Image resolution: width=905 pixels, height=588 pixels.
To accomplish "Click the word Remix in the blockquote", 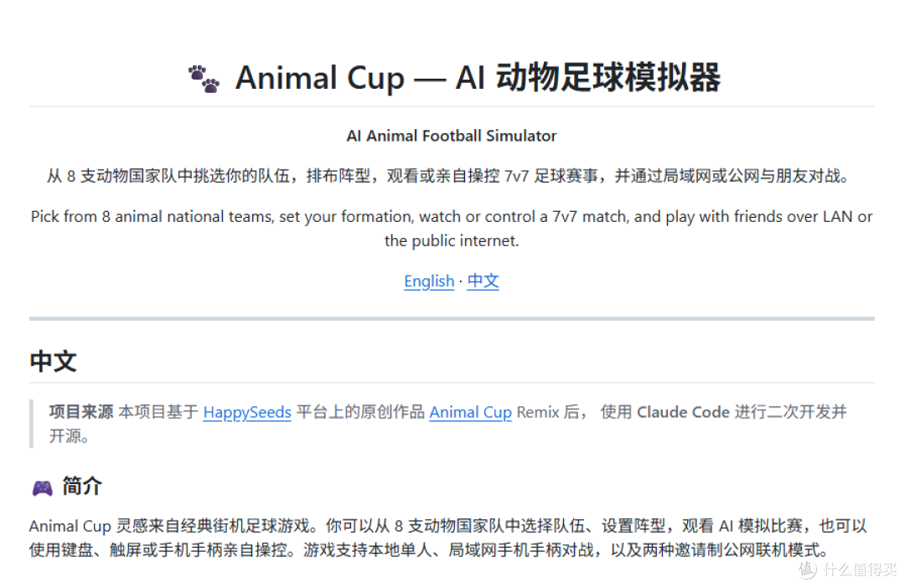I will pos(538,412).
